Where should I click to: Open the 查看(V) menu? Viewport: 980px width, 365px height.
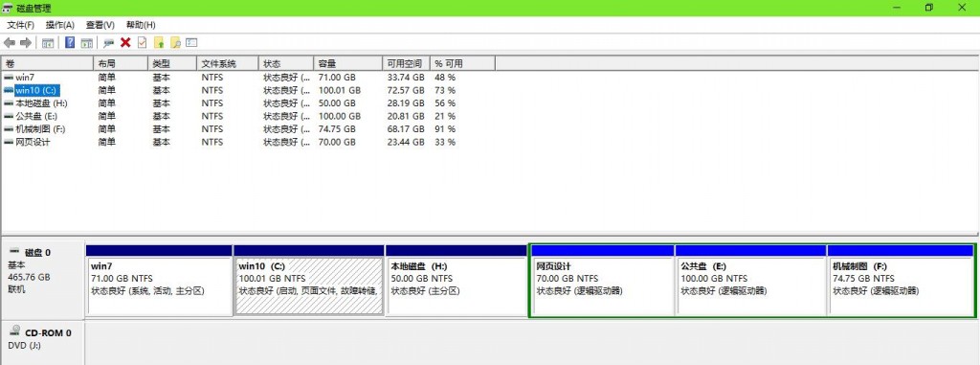coord(100,25)
